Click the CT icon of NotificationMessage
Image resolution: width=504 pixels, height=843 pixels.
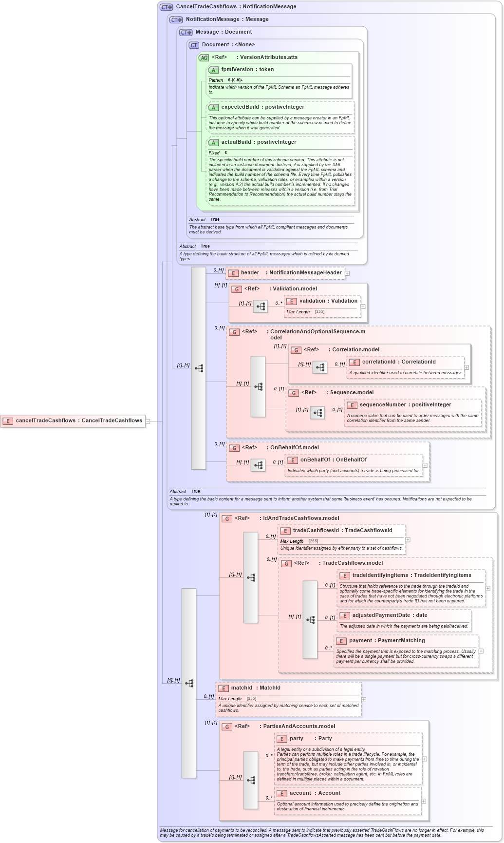click(x=176, y=19)
